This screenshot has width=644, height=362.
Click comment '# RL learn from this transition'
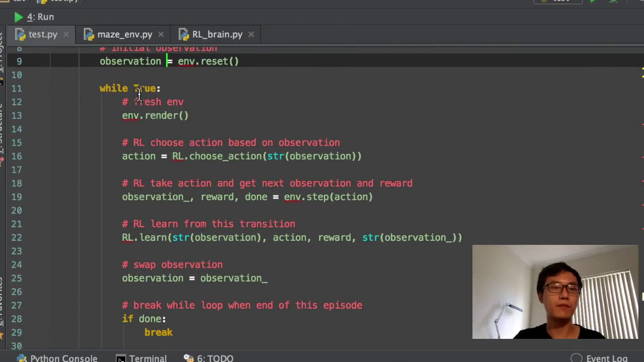[209, 224]
